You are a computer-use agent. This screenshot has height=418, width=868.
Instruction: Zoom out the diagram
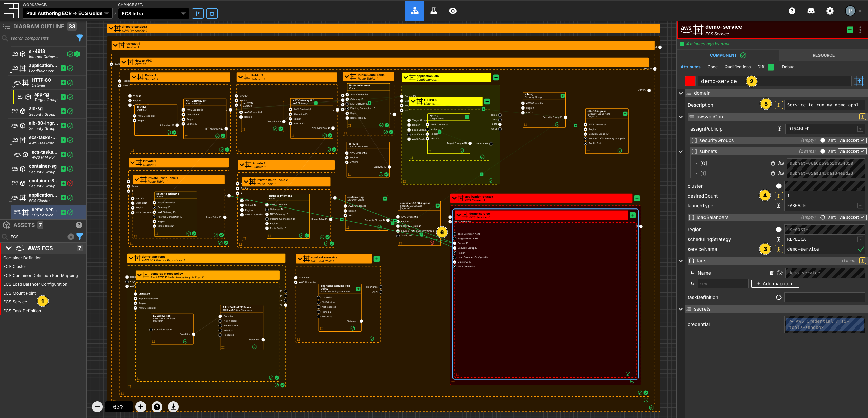pyautogui.click(x=97, y=406)
